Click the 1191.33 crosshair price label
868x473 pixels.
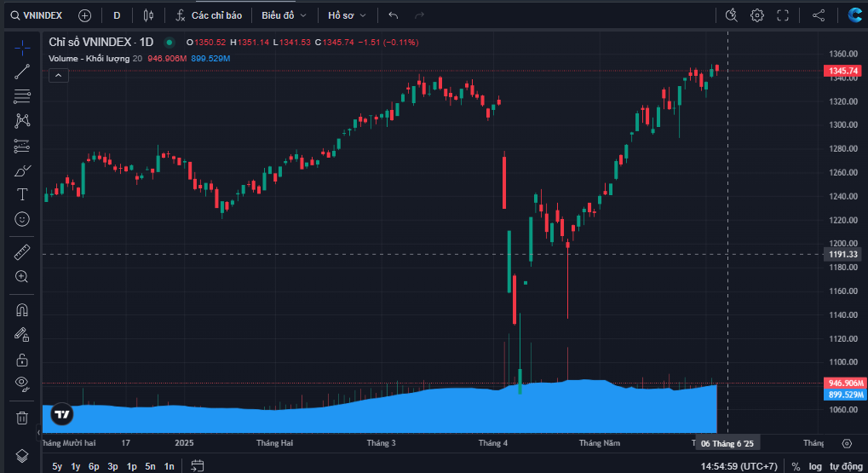point(843,254)
